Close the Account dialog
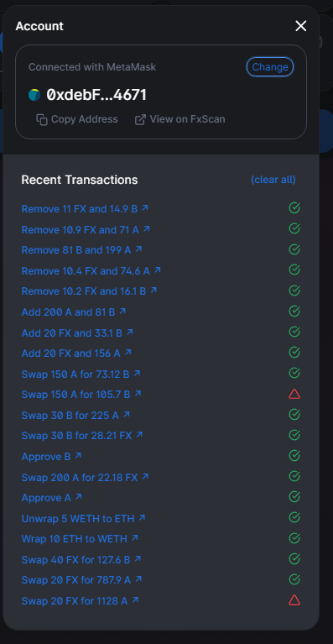 click(x=301, y=26)
